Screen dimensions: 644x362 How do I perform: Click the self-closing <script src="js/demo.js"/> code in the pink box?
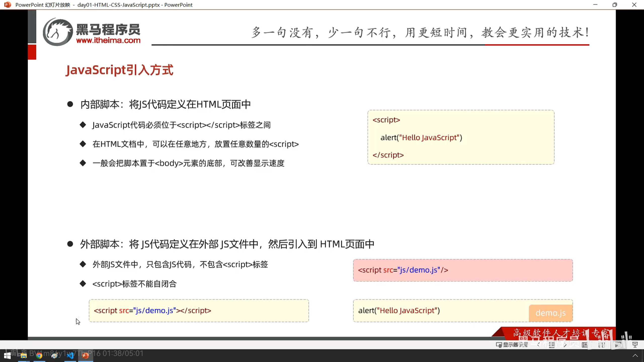pos(403,270)
